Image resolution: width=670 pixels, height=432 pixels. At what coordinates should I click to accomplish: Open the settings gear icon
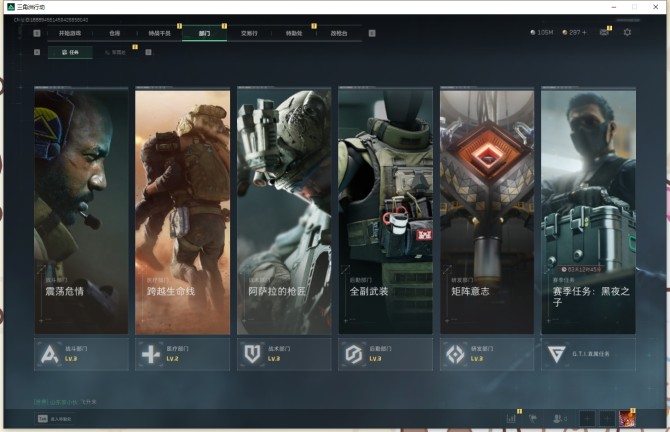[x=627, y=32]
